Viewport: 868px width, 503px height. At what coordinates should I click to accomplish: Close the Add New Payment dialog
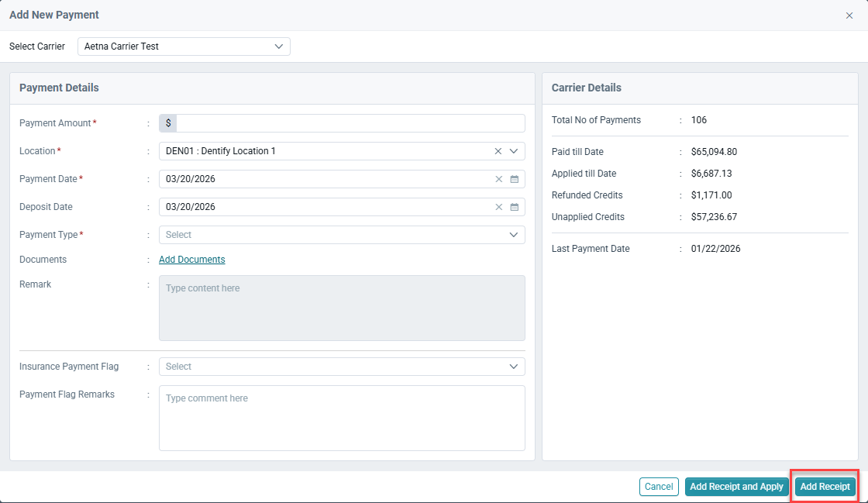point(849,16)
